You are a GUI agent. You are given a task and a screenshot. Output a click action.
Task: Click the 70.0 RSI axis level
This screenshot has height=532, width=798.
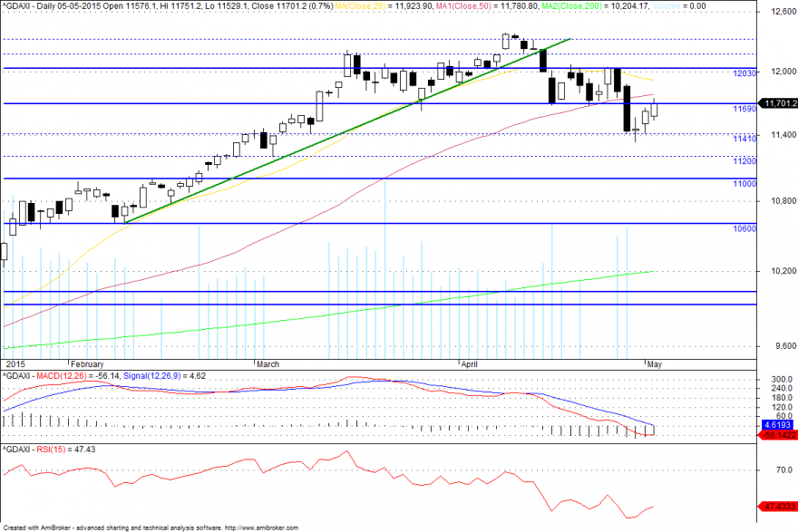click(x=783, y=470)
